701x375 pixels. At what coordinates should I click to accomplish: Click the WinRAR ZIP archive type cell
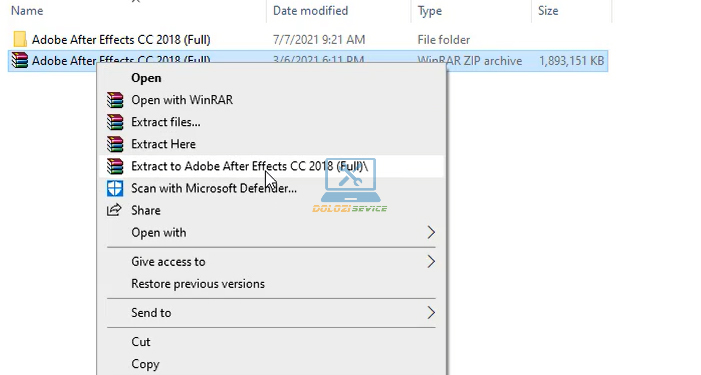469,61
